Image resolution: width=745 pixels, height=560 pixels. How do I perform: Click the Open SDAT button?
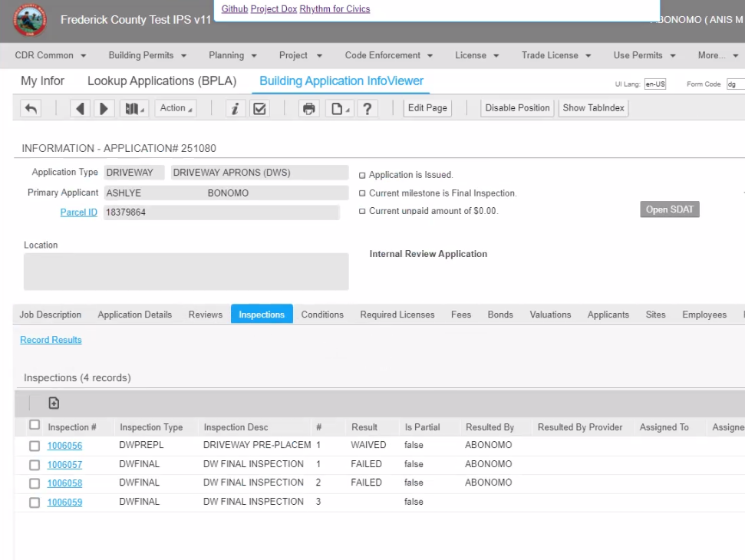pyautogui.click(x=670, y=209)
